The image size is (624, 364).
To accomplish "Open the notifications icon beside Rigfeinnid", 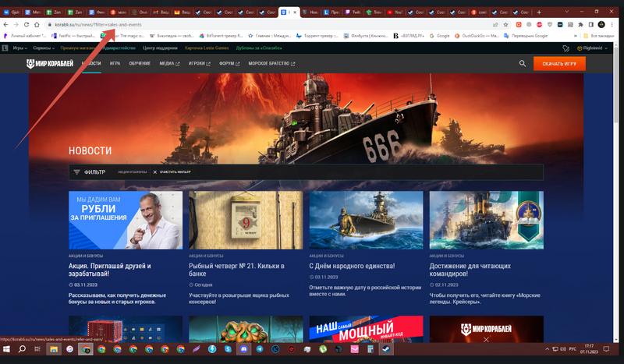I will (566, 48).
